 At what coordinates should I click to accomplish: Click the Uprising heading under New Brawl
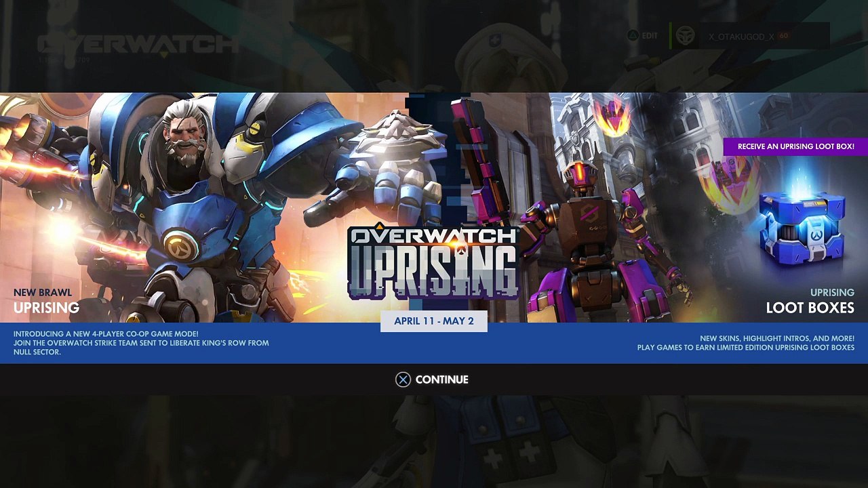pos(46,308)
